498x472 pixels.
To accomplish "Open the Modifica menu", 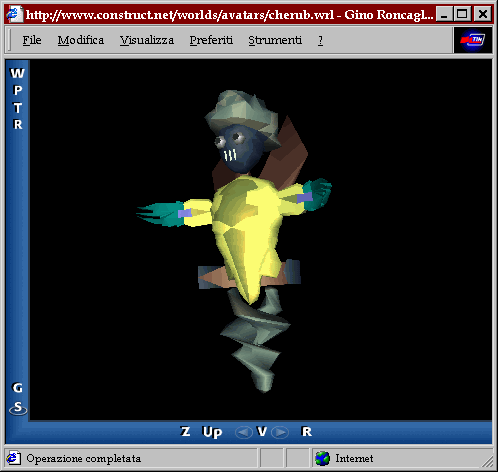I will click(81, 40).
